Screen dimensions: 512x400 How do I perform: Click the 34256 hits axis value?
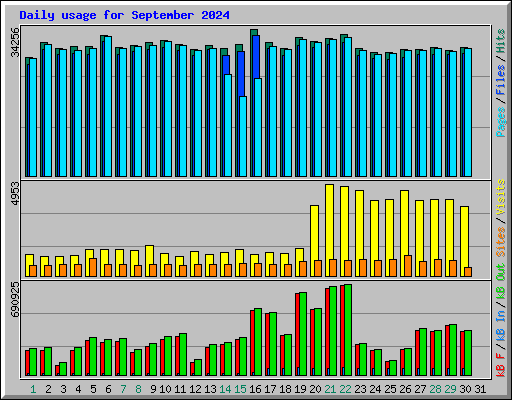tap(15, 42)
